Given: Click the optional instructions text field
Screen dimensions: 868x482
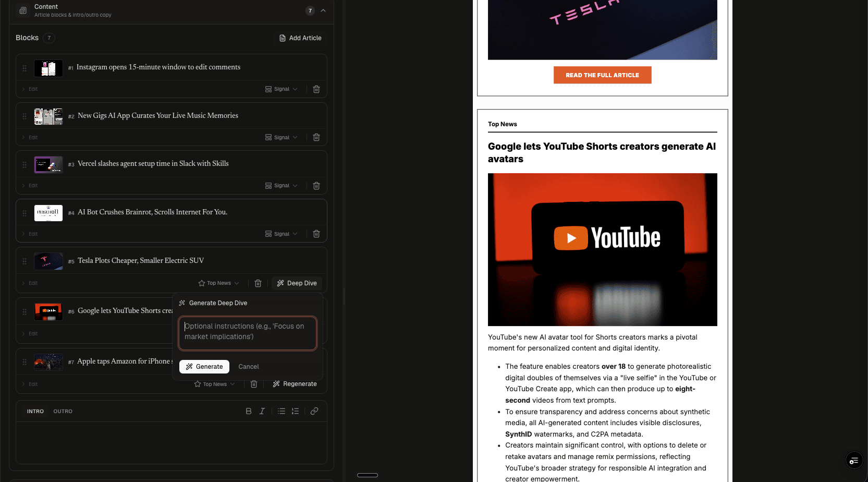Looking at the screenshot, I should coord(247,333).
